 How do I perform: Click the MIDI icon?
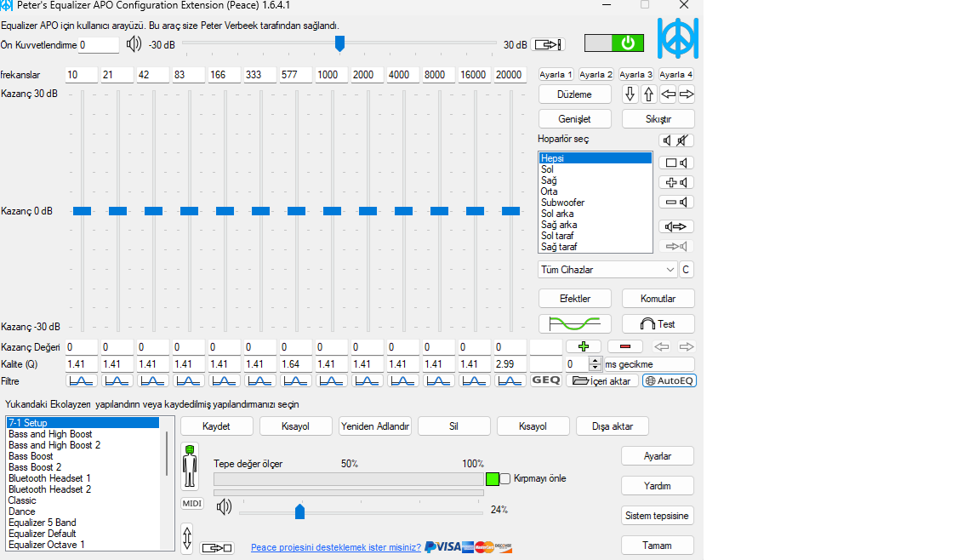tap(192, 503)
